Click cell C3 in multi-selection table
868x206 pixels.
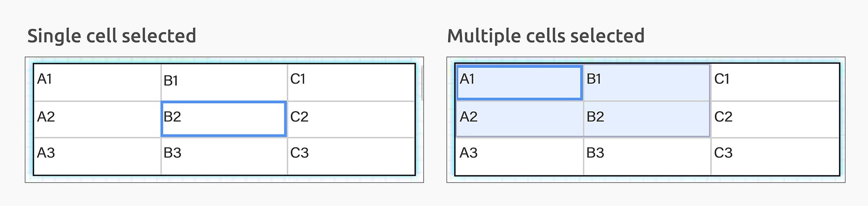point(775,156)
